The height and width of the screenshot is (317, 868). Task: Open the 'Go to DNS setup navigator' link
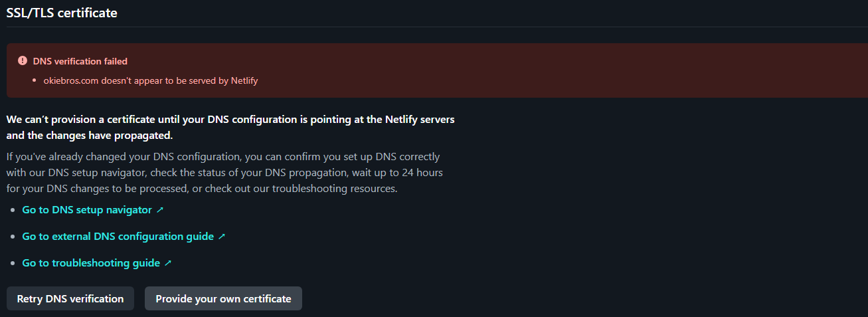click(x=87, y=210)
